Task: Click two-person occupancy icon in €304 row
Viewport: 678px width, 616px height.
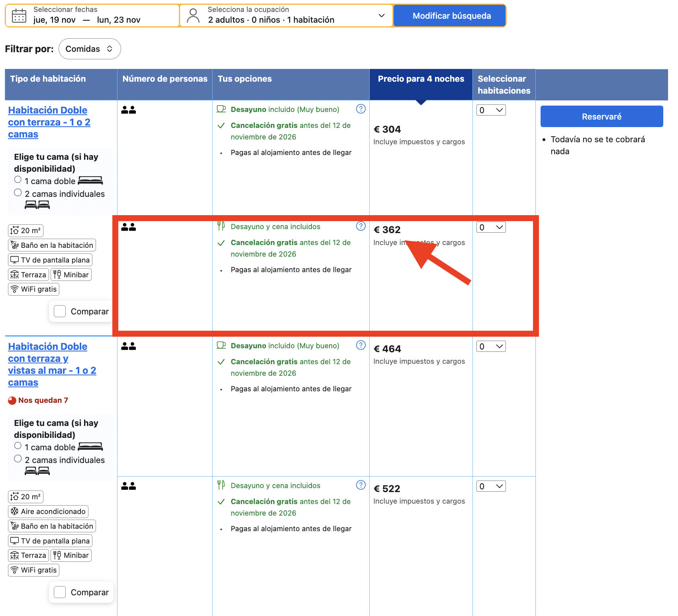Action: 129,110
